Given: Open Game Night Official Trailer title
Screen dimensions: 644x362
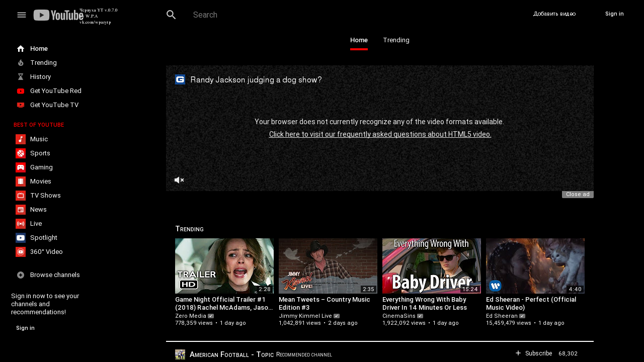Looking at the screenshot, I should tap(224, 303).
